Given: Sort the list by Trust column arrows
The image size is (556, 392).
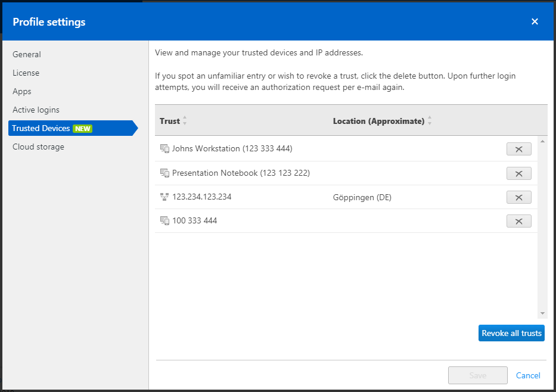Looking at the screenshot, I should click(185, 121).
